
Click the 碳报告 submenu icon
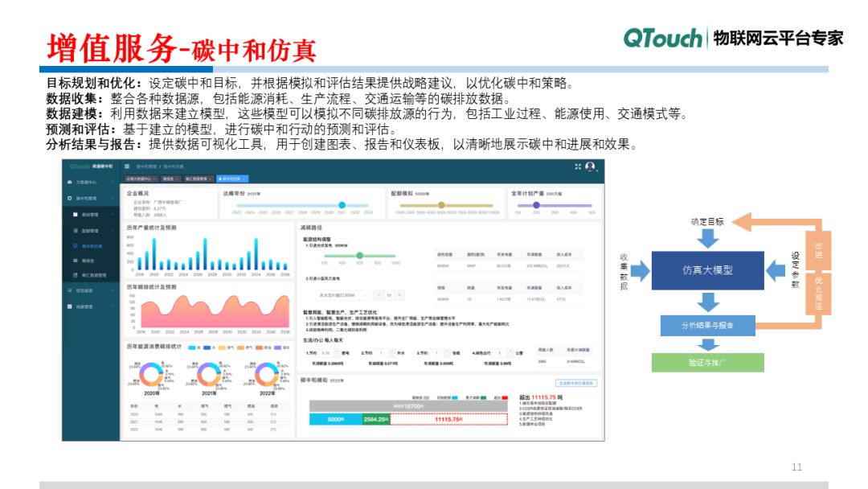click(76, 261)
